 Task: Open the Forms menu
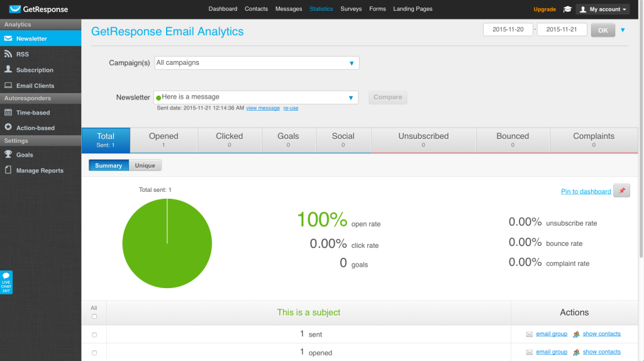click(x=377, y=9)
